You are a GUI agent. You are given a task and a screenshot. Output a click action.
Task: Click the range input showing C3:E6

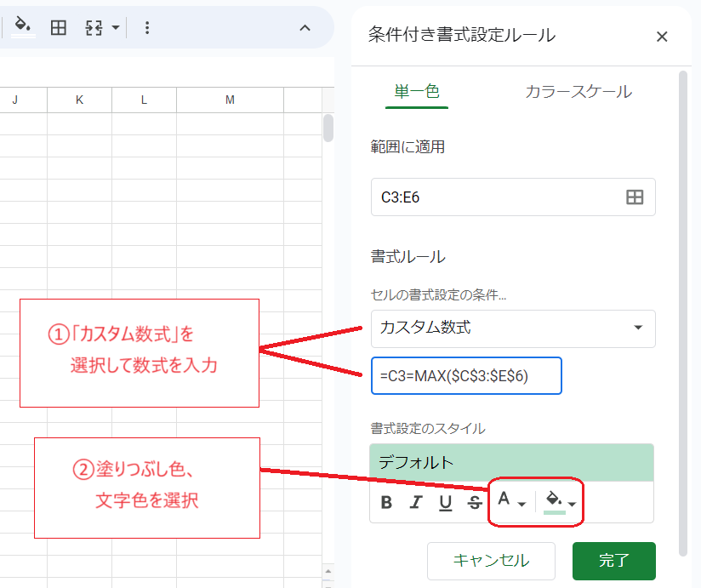click(x=513, y=197)
